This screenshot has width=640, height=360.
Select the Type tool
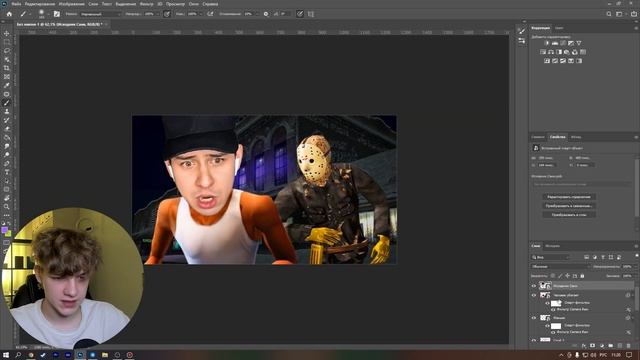coord(7,172)
